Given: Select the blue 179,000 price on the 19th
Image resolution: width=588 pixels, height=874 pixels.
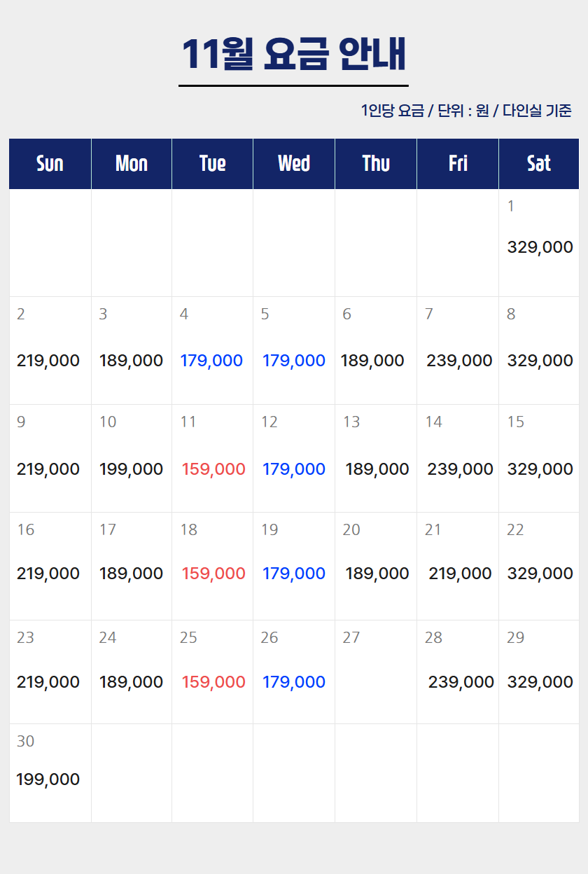Looking at the screenshot, I should [294, 574].
